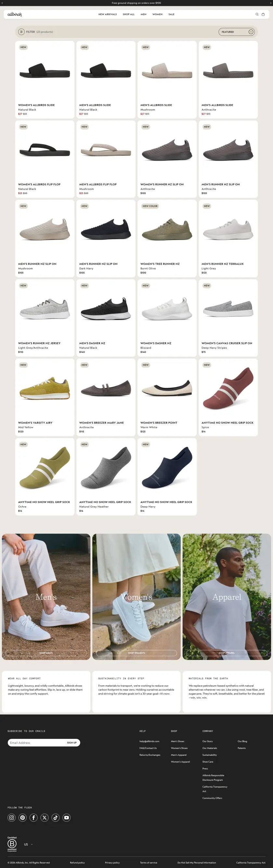
Task: Click the Sign Up button
Action: tap(72, 743)
